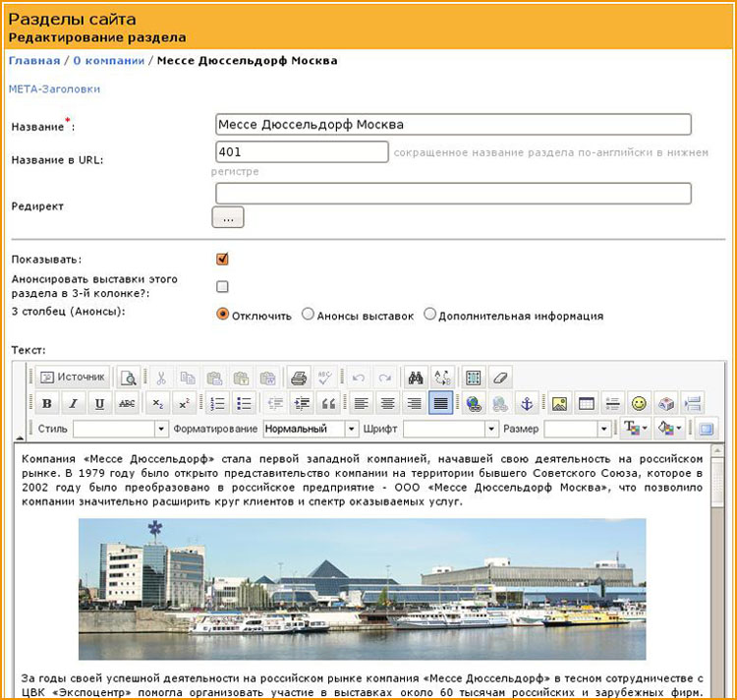The image size is (737, 700).
Task: Select justify text alignment
Action: click(x=440, y=403)
